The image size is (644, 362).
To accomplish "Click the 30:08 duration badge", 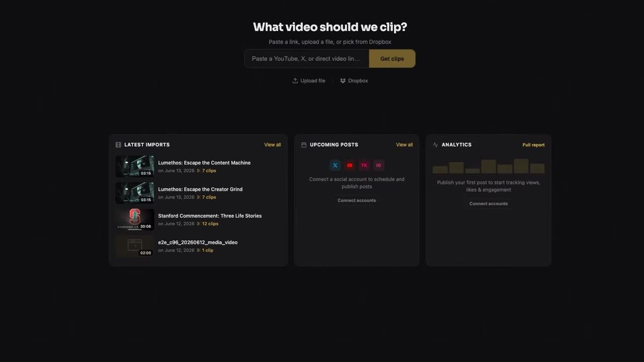I will pos(146,226).
